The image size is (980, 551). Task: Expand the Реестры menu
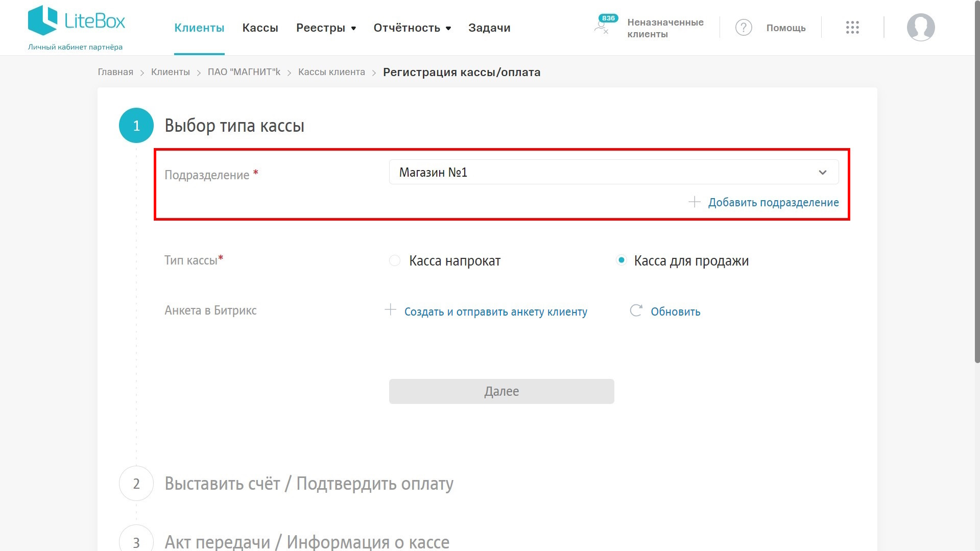coord(326,28)
